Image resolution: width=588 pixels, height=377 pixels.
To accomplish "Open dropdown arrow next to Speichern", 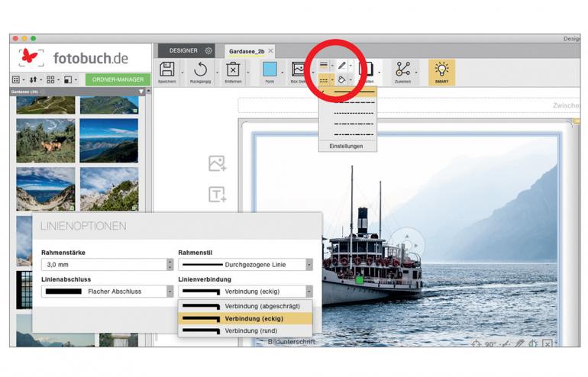I will (x=183, y=72).
